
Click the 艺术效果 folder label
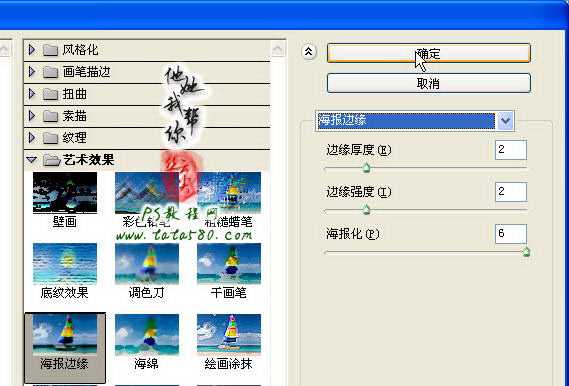pos(88,160)
